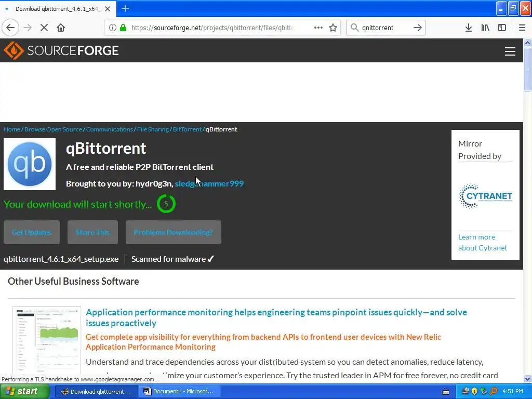Open Learn more about Cytranet link
The width and height of the screenshot is (532, 399).
coord(483,242)
